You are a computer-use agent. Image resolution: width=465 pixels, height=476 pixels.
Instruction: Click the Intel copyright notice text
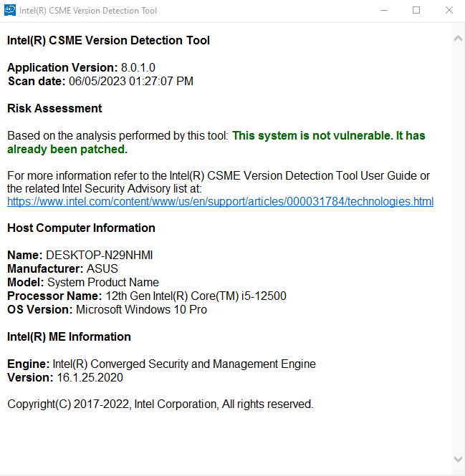(160, 405)
